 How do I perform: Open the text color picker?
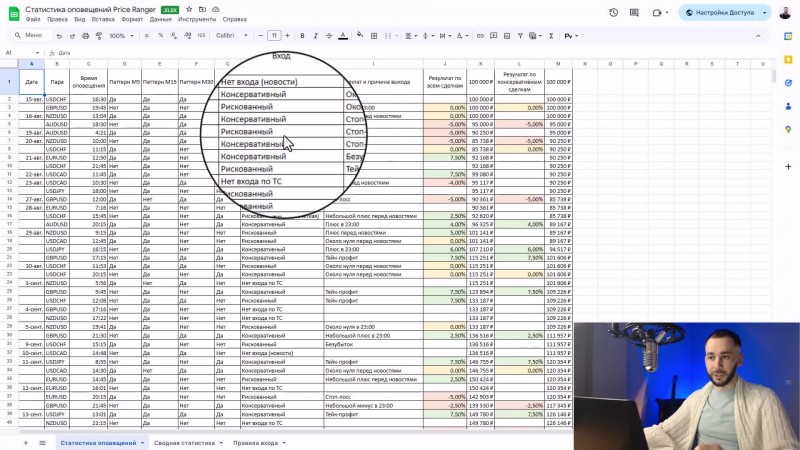[343, 36]
